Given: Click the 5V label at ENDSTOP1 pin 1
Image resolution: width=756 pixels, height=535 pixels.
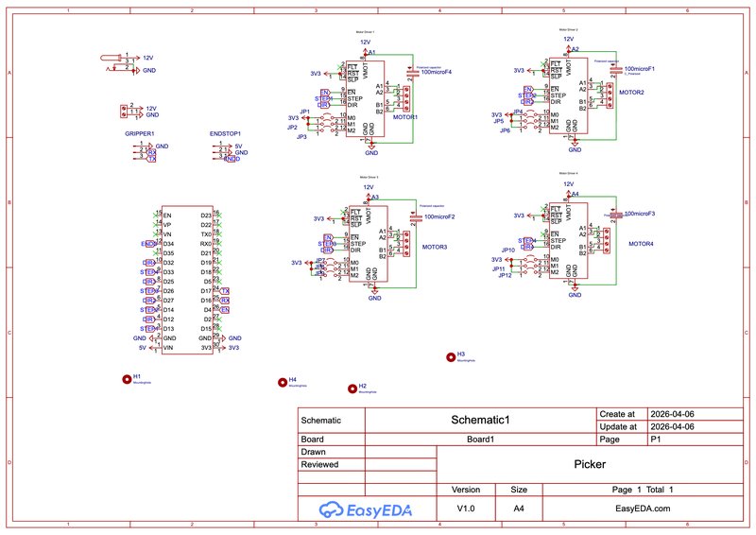Looking at the screenshot, I should (x=238, y=147).
